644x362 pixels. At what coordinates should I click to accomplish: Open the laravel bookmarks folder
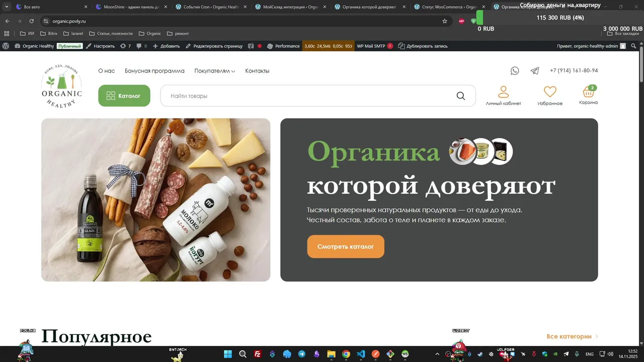click(73, 34)
